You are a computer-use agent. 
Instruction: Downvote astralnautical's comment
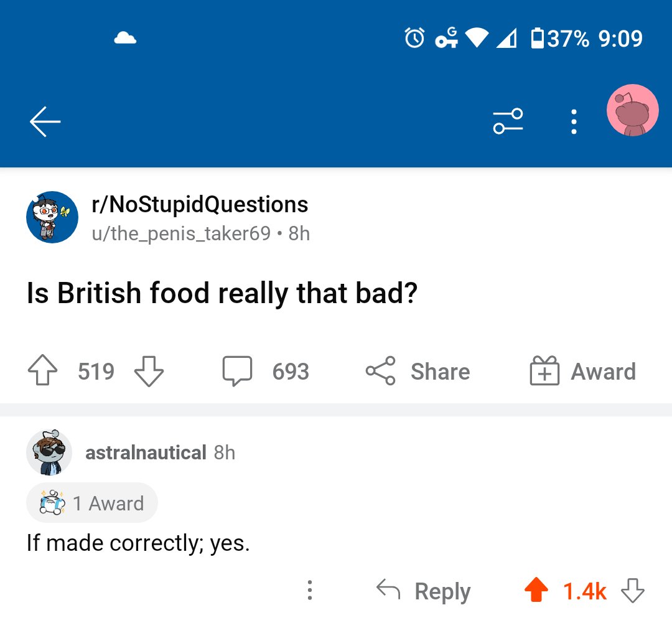tap(633, 591)
